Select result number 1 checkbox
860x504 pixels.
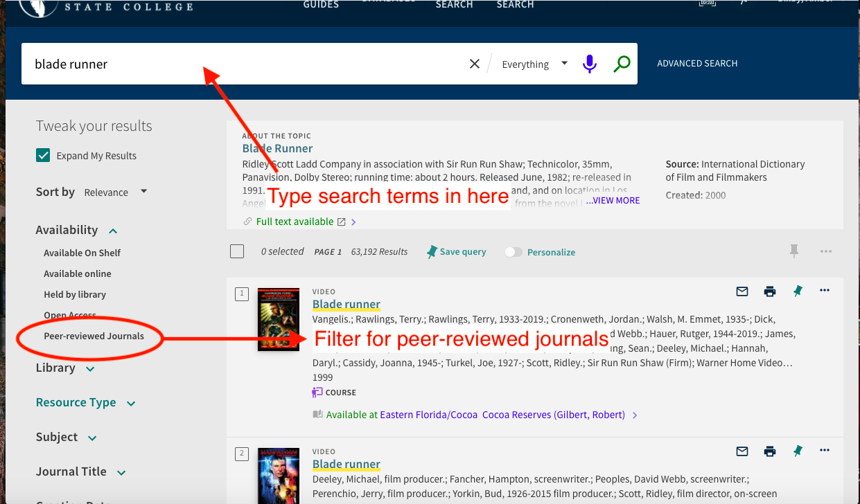(x=241, y=294)
